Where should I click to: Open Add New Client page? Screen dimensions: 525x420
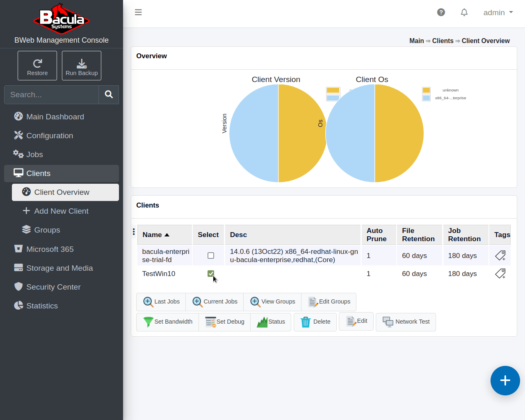click(65, 211)
